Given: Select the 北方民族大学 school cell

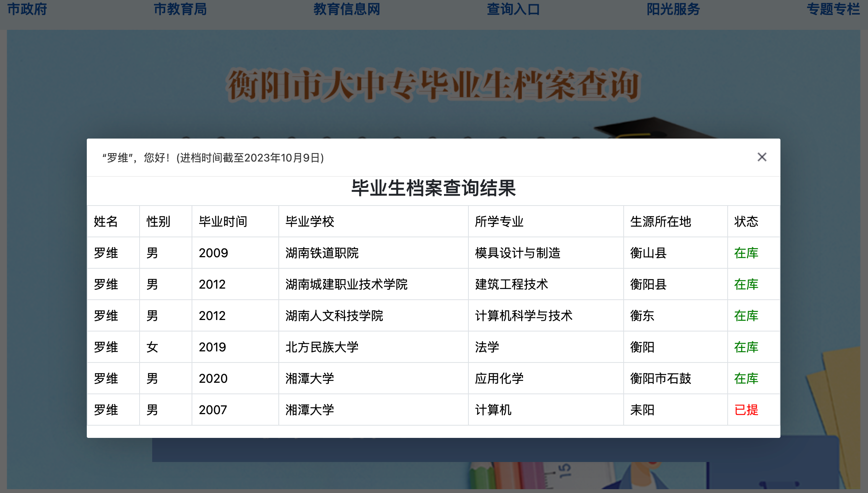Looking at the screenshot, I should tap(322, 347).
